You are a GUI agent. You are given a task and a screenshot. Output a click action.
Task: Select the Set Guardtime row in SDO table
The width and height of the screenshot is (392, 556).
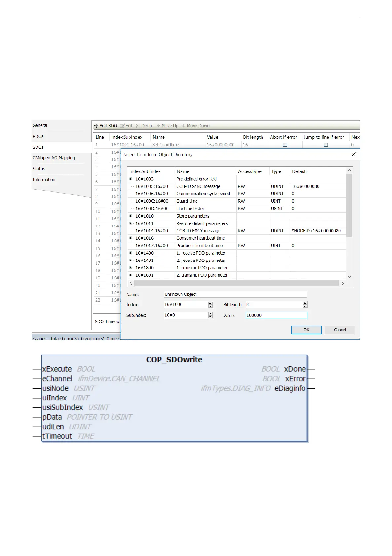(x=227, y=145)
